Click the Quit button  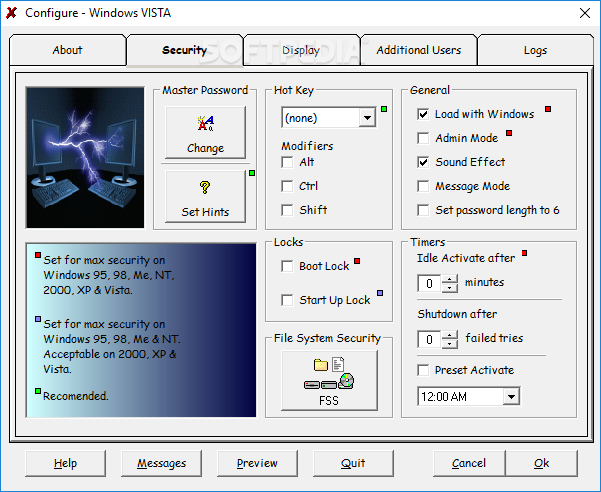[353, 463]
